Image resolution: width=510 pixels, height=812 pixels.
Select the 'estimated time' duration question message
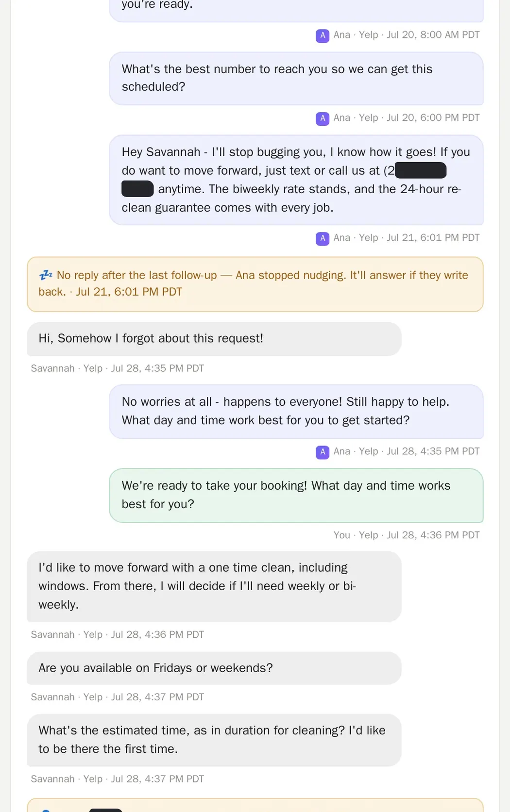pos(214,740)
